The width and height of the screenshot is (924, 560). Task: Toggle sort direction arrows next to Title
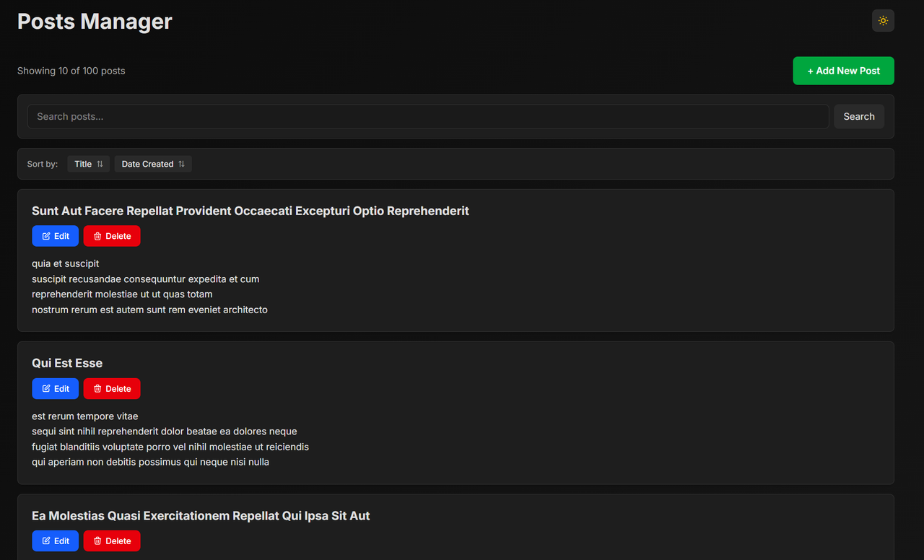pos(100,164)
